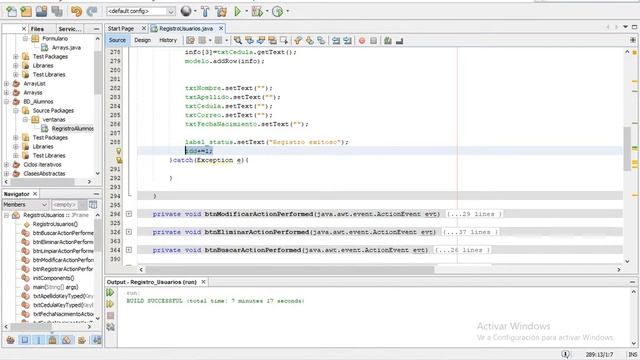Expand the btnEliminarActionPerformed code fold
Screen dimensions: 640x360
129,232
